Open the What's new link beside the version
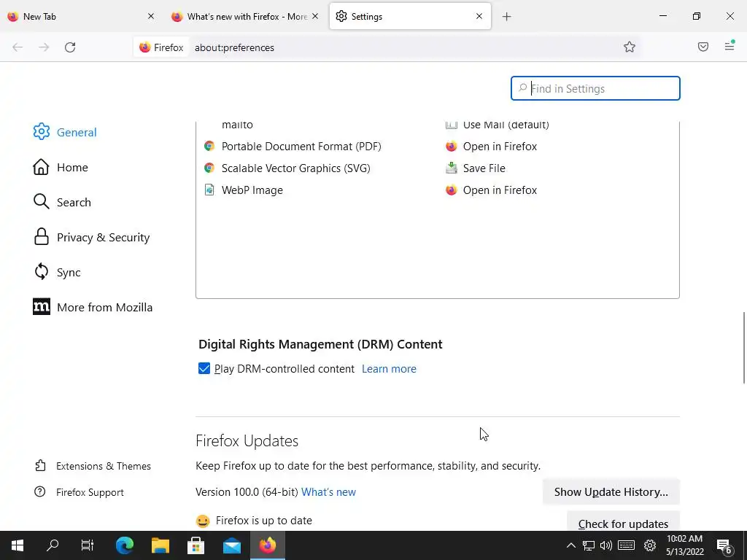The width and height of the screenshot is (747, 560). (x=328, y=492)
